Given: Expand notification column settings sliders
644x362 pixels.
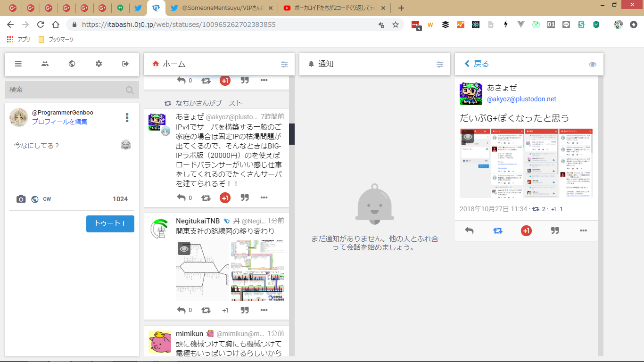Looking at the screenshot, I should click(440, 65).
